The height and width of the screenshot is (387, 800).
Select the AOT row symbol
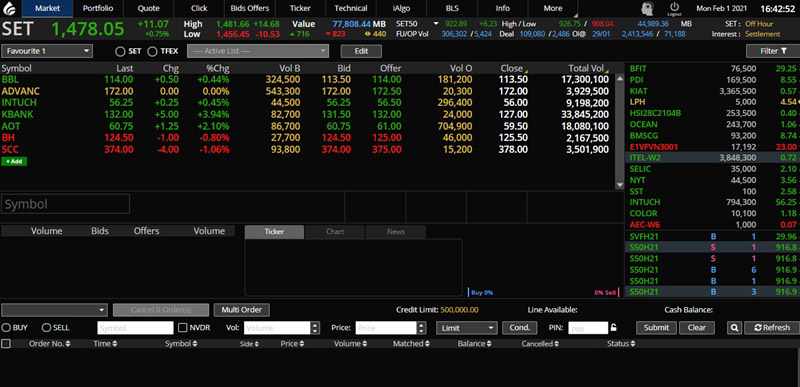point(11,126)
